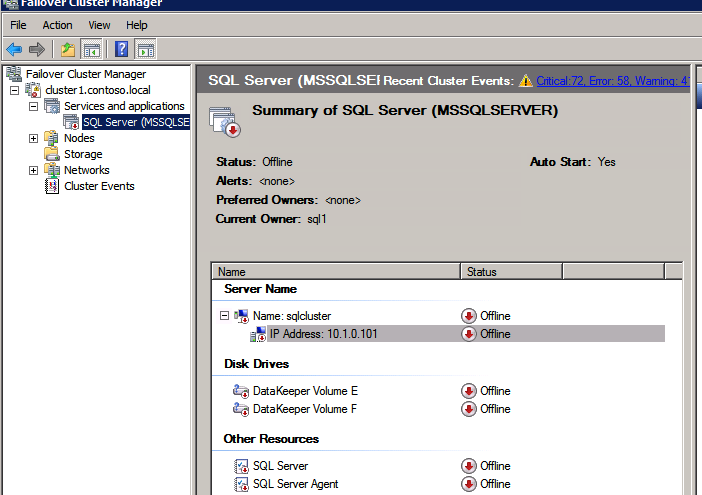702x495 pixels.
Task: Click the large summary icon beside the title
Action: 225,121
